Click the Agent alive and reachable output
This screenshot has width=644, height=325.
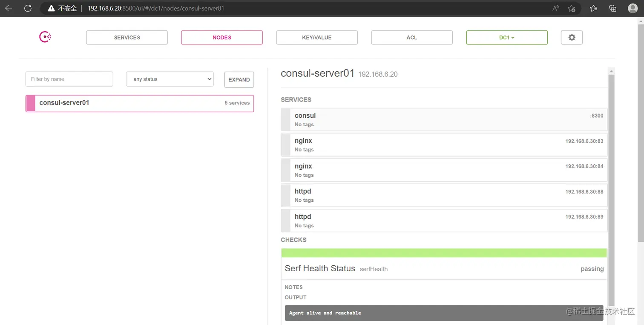coord(444,313)
